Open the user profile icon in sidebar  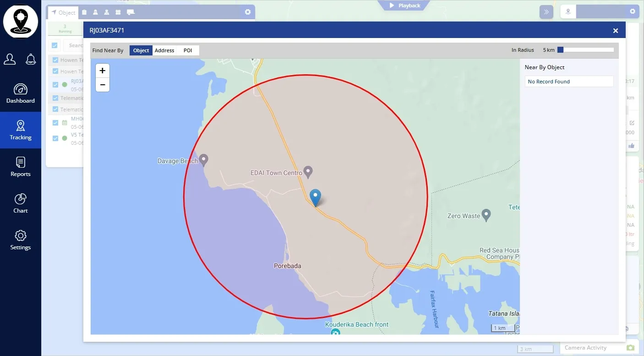pos(10,59)
